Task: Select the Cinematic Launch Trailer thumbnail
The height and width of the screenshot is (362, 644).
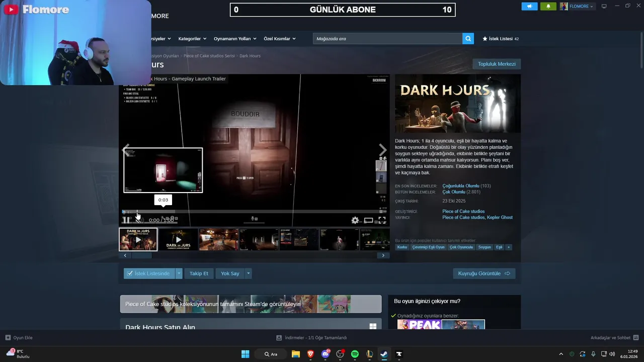Action: (x=178, y=239)
